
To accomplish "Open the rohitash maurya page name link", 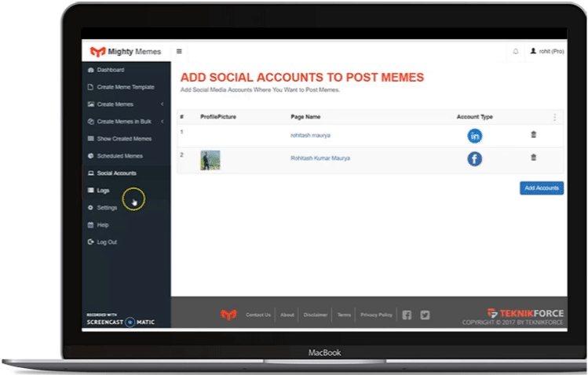I will pos(310,136).
